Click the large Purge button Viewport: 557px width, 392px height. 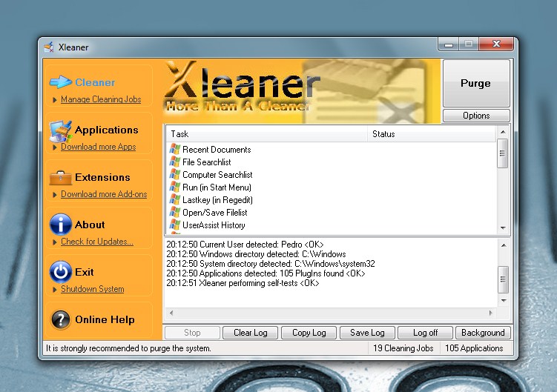[x=476, y=83]
